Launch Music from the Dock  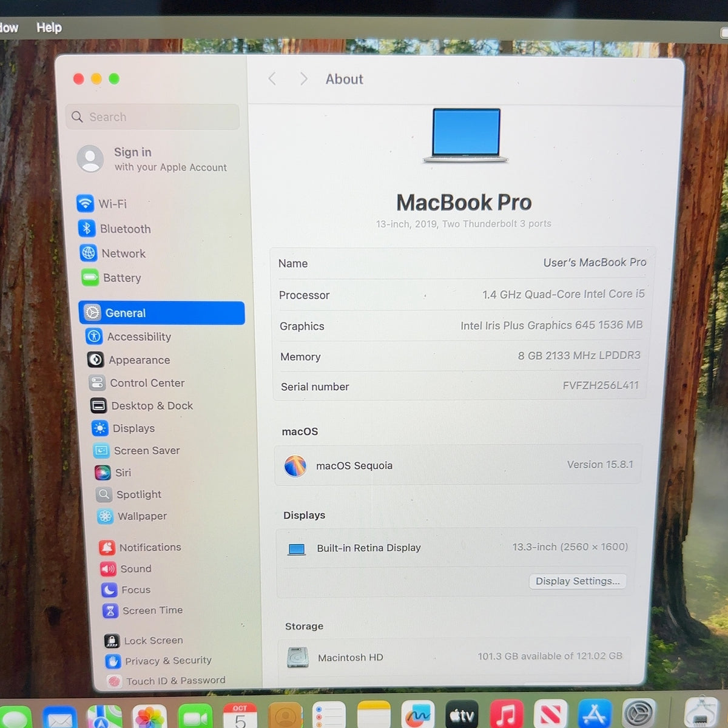[x=506, y=714]
